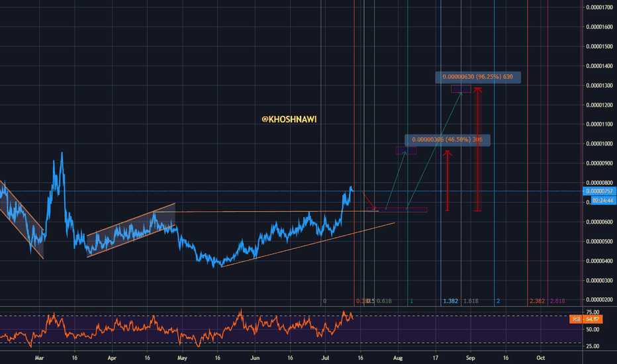
Task: Click the 0.00000600 price axis label
Action: [599, 222]
